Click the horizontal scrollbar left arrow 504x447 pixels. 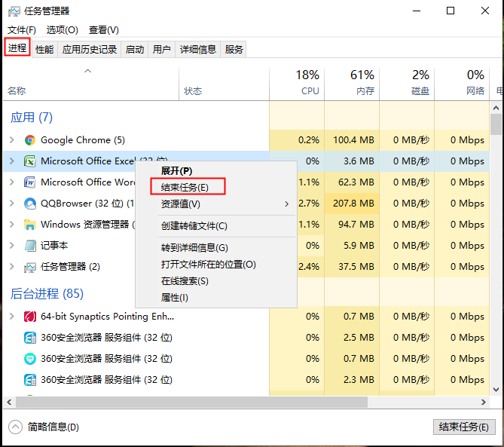click(9, 403)
